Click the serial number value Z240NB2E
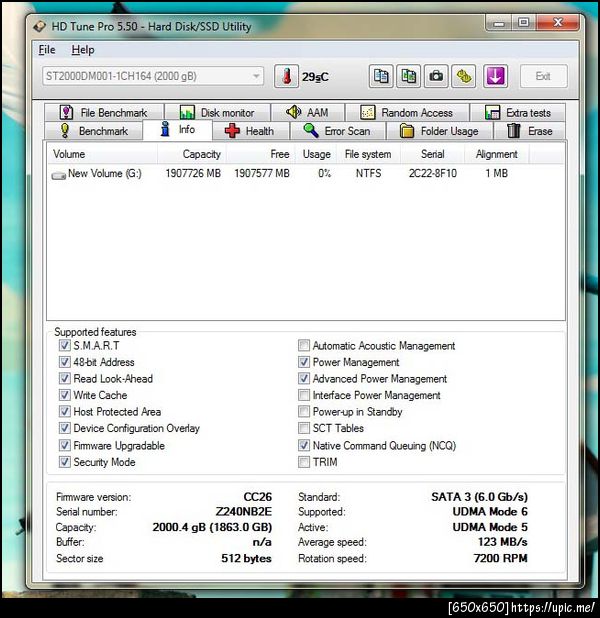Image resolution: width=600 pixels, height=618 pixels. coord(244,512)
